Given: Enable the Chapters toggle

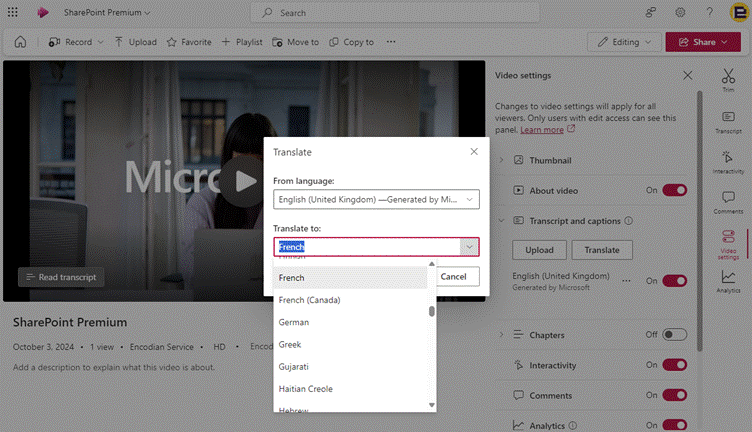Looking at the screenshot, I should click(674, 335).
